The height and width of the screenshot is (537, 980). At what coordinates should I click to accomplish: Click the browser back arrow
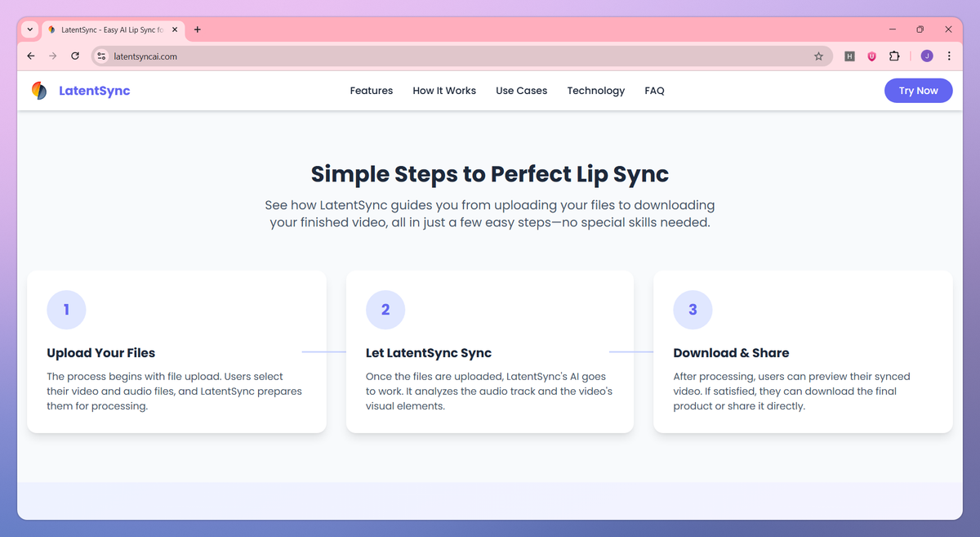point(31,56)
